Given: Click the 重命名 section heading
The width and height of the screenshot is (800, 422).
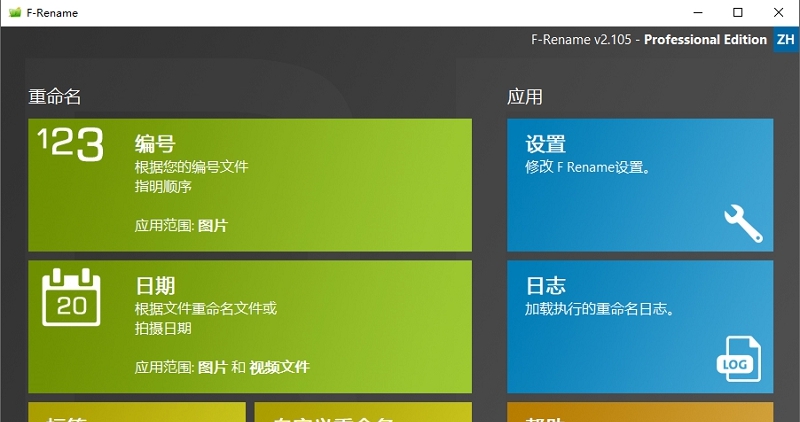Looking at the screenshot, I should click(x=55, y=96).
